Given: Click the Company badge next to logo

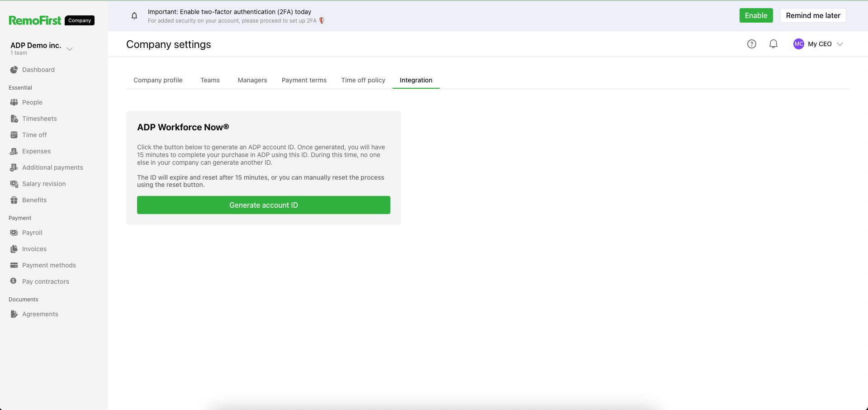Looking at the screenshot, I should tap(80, 20).
